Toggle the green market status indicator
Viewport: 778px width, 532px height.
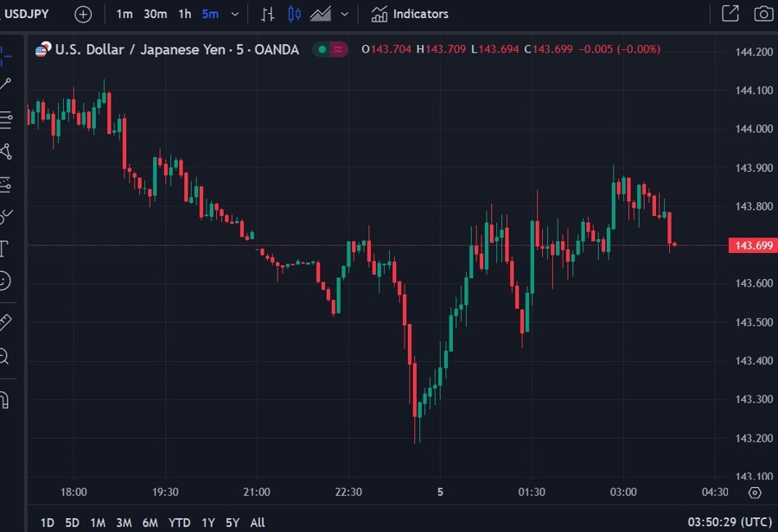coord(322,49)
